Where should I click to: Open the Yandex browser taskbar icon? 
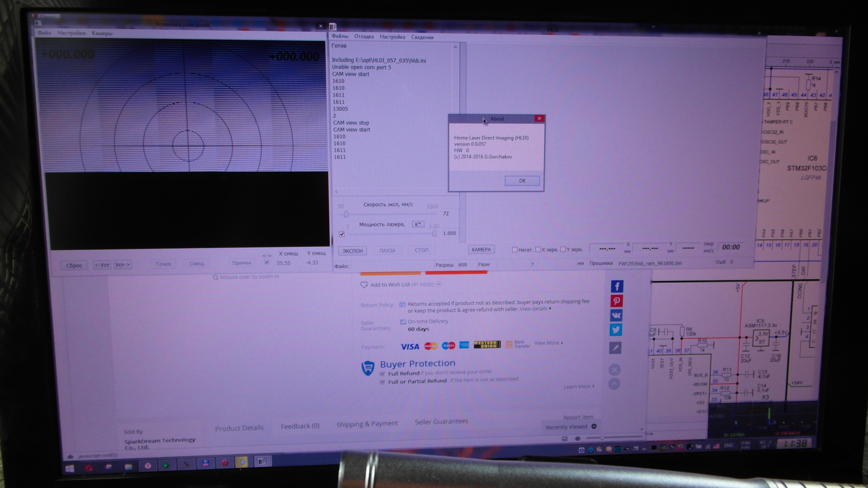click(x=148, y=466)
